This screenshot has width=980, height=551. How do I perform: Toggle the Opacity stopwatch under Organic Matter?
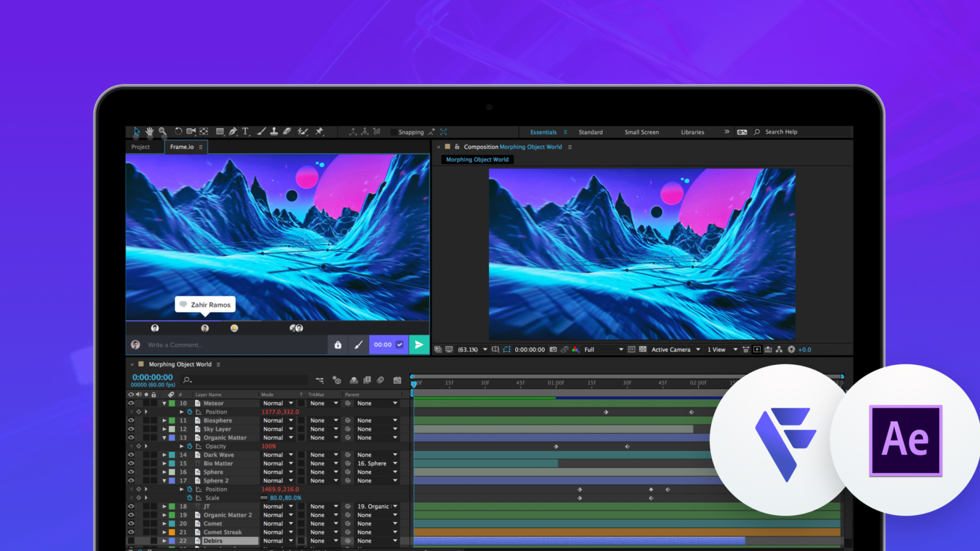[190, 446]
